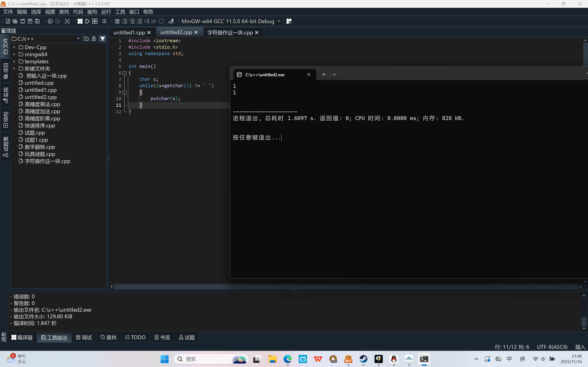
Task: Click the editor horizontal scrollbar
Action: point(340,287)
